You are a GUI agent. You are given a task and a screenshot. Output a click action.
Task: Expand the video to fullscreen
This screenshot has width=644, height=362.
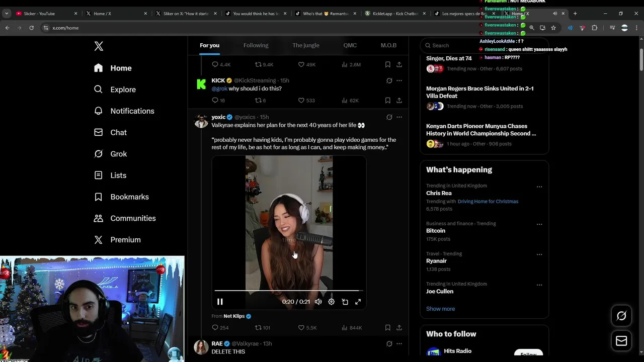pos(358,302)
